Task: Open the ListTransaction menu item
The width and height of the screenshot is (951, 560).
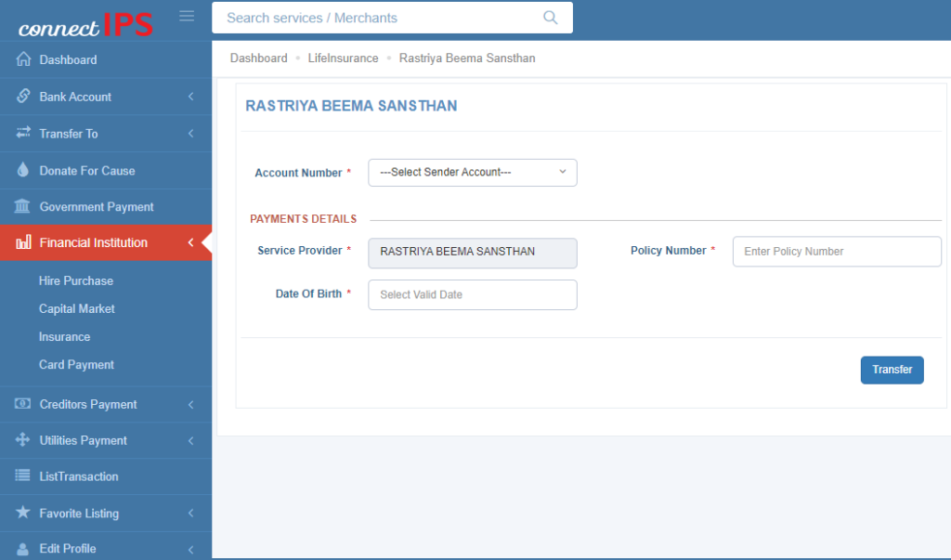Action: tap(106, 476)
